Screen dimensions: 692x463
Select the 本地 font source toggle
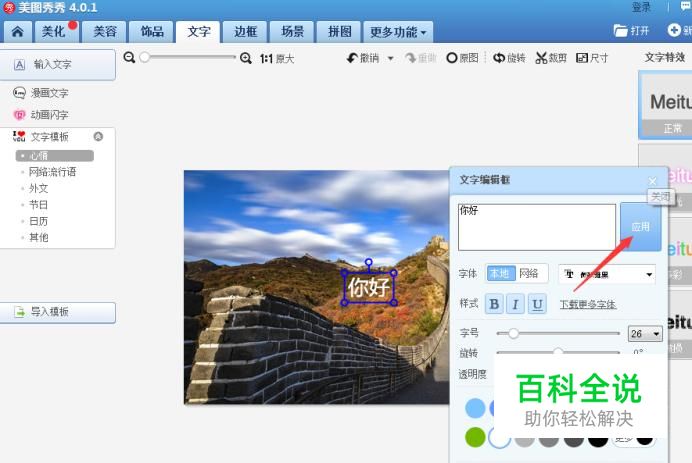pos(500,274)
